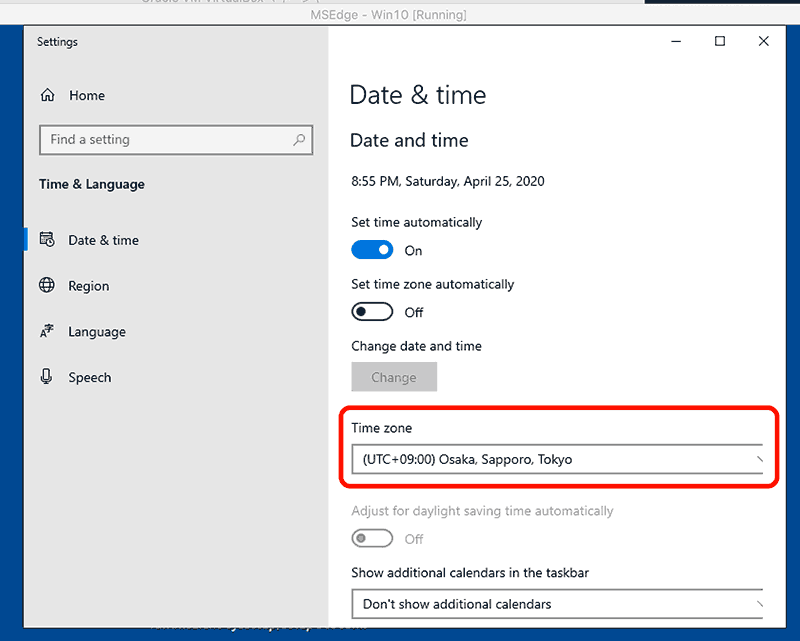Go to the Language settings page

tap(97, 332)
